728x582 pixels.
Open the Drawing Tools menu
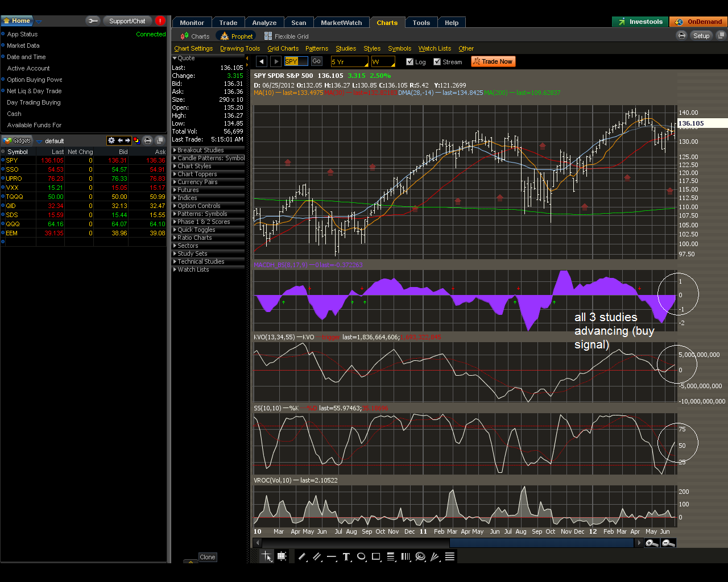pyautogui.click(x=240, y=48)
